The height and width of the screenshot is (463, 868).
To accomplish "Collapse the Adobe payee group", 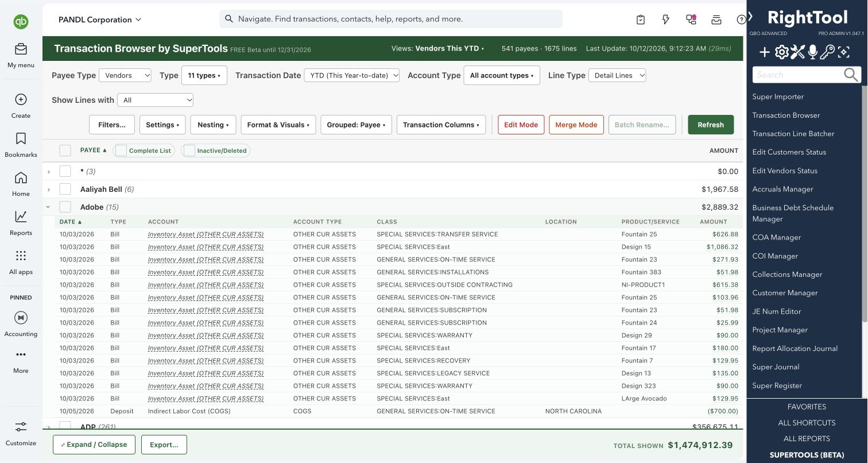I will click(49, 207).
